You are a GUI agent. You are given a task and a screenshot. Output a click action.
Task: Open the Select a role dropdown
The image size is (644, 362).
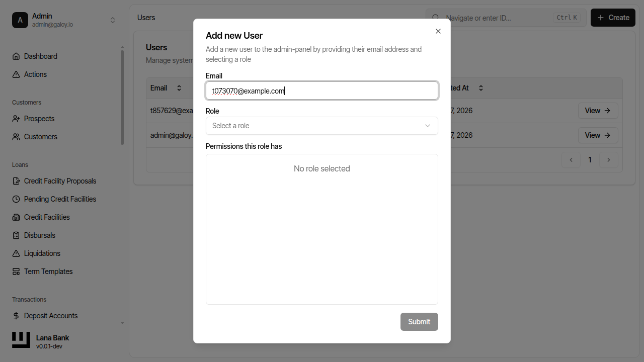(x=321, y=125)
